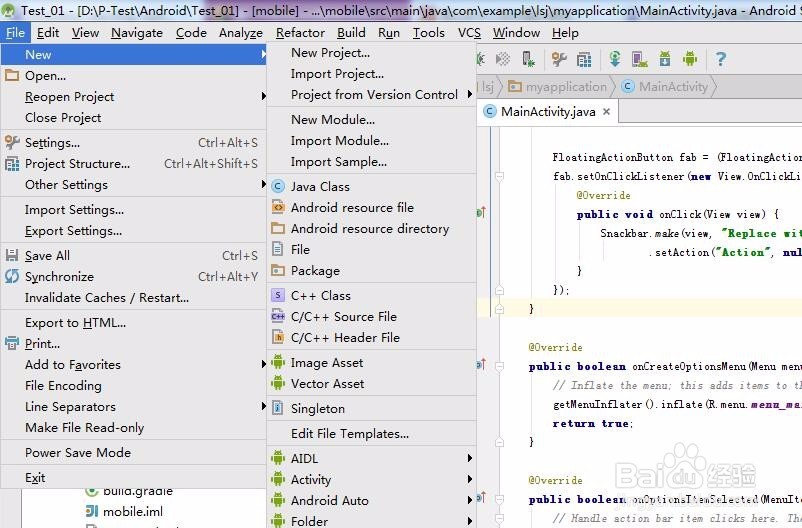Expand the Line Separators submenu arrow
Screen dimensions: 802x528
point(263,406)
